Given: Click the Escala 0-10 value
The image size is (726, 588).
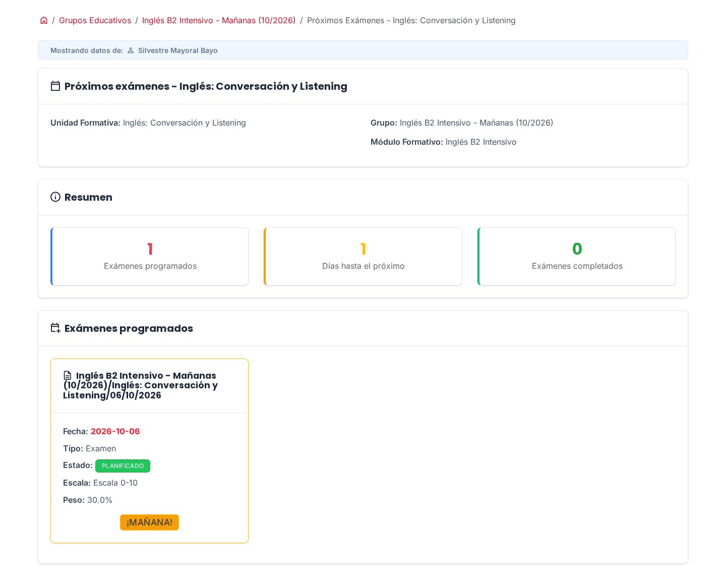Looking at the screenshot, I should [x=115, y=483].
